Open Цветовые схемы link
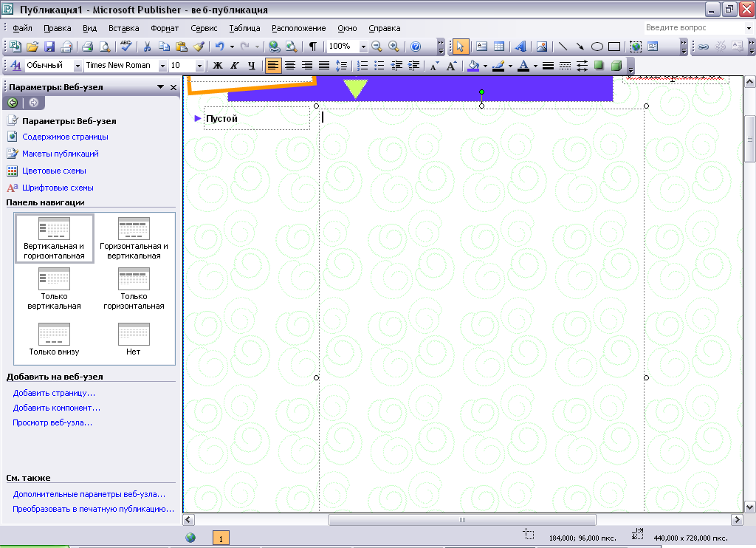The width and height of the screenshot is (756, 548). pos(54,171)
